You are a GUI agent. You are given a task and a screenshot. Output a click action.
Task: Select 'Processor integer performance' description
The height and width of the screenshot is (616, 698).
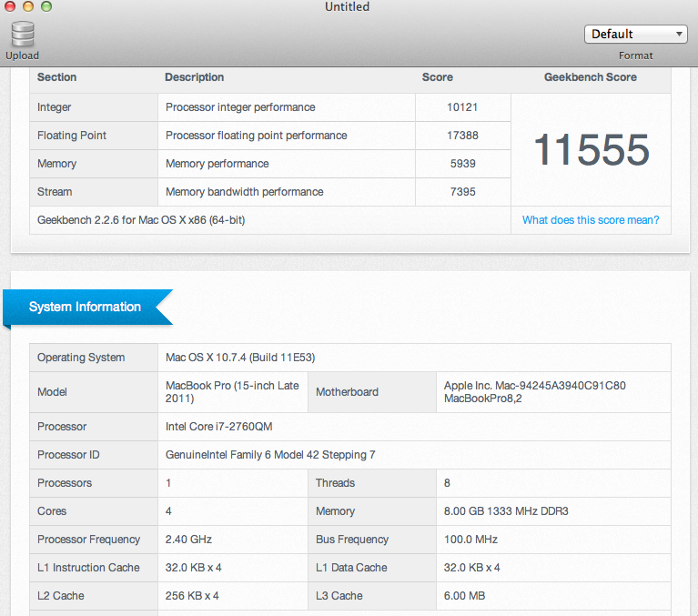pyautogui.click(x=240, y=107)
